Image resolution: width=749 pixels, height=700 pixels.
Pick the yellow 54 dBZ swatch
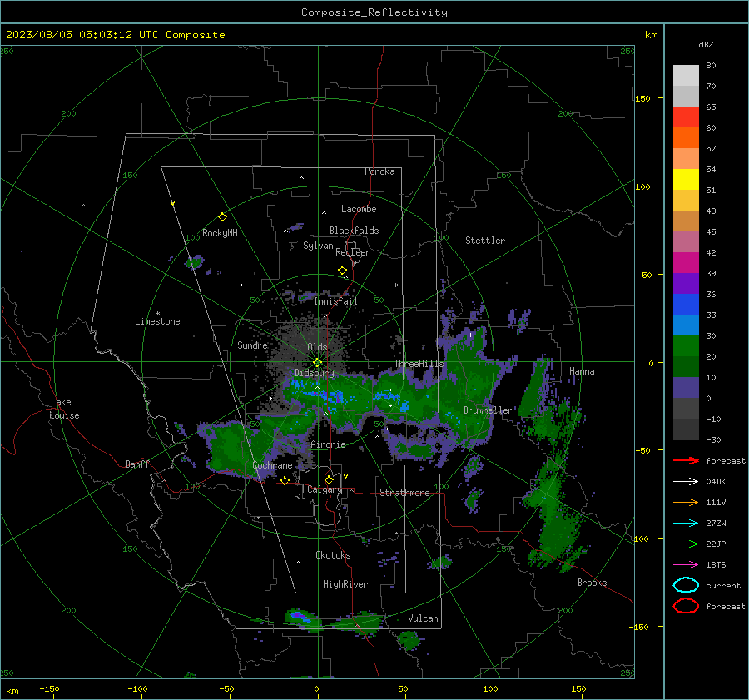tap(686, 179)
